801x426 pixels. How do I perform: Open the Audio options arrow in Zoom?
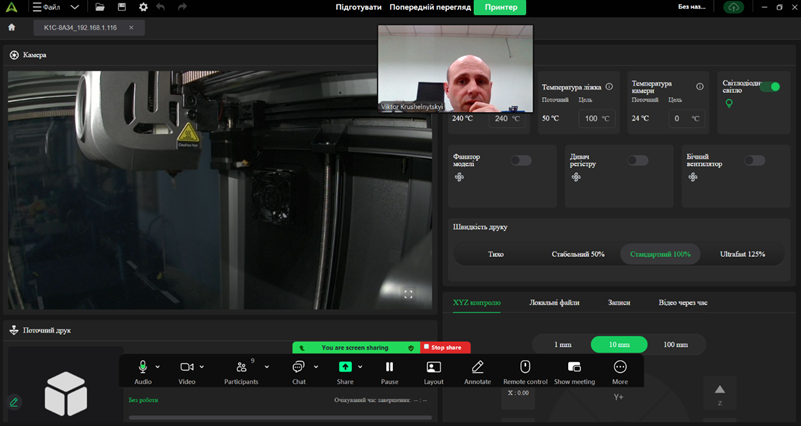tap(158, 367)
